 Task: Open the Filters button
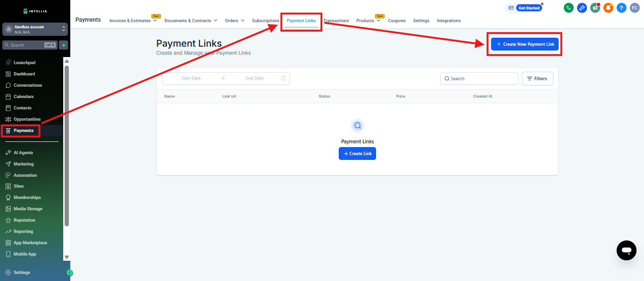pyautogui.click(x=537, y=79)
